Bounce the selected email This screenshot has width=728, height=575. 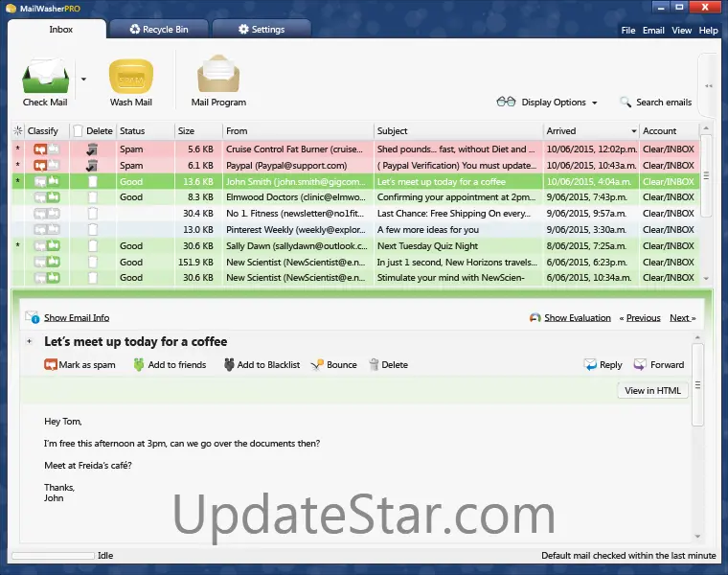click(318, 365)
